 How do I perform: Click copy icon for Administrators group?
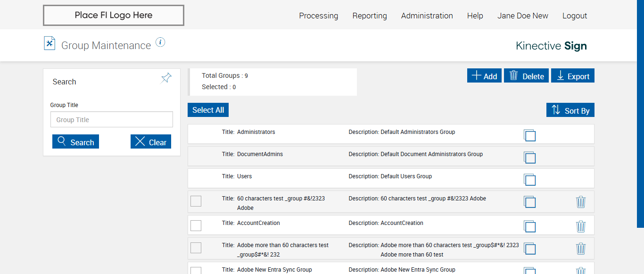(529, 135)
